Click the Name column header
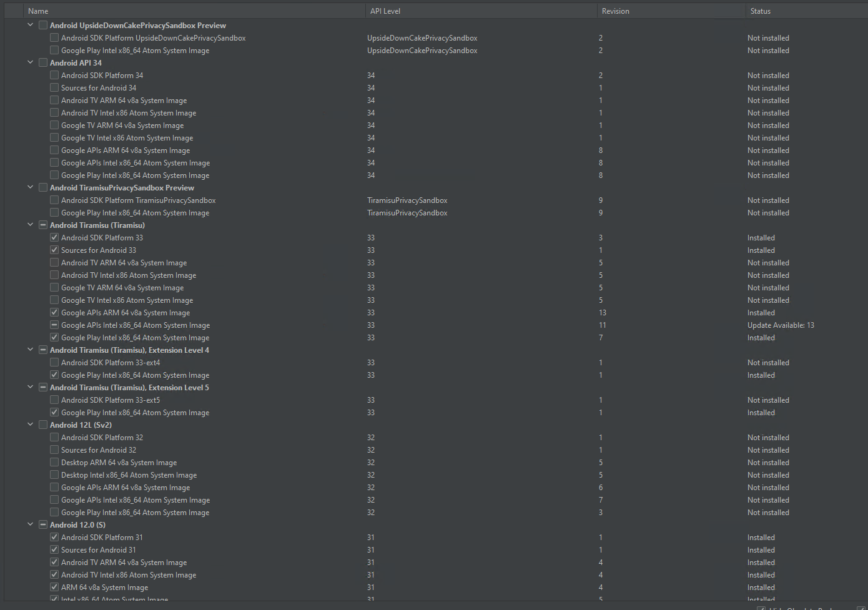The height and width of the screenshot is (610, 868). (x=125, y=11)
